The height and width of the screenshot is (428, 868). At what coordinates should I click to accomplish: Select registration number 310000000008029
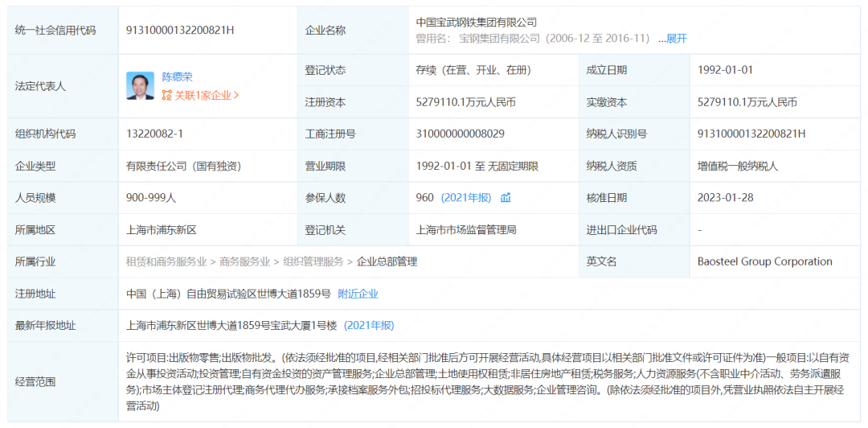pyautogui.click(x=460, y=134)
